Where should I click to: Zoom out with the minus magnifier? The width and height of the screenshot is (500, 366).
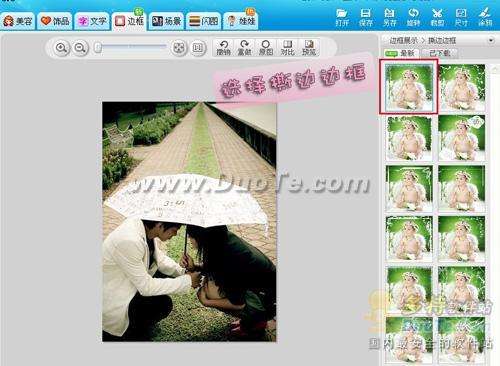[80, 48]
